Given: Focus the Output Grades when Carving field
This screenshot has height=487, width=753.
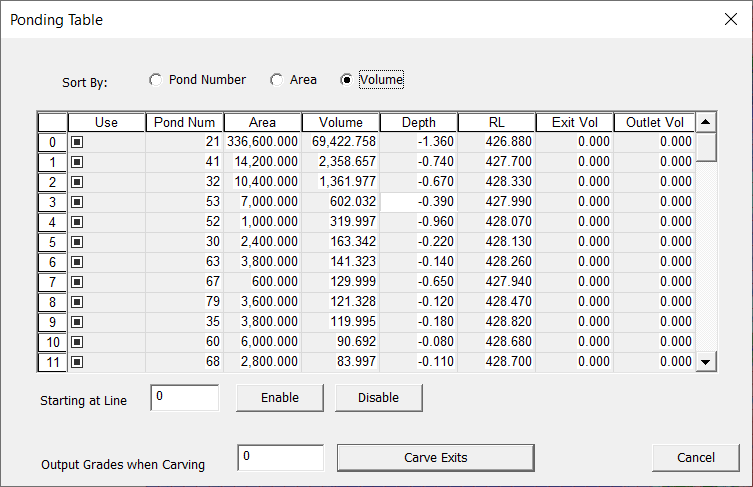Looking at the screenshot, I should pos(280,458).
